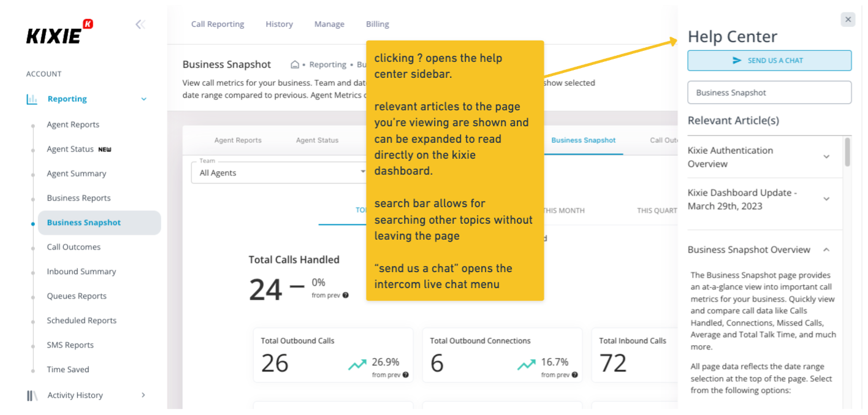Open the Manage top menu
The height and width of the screenshot is (415, 868).
click(329, 25)
